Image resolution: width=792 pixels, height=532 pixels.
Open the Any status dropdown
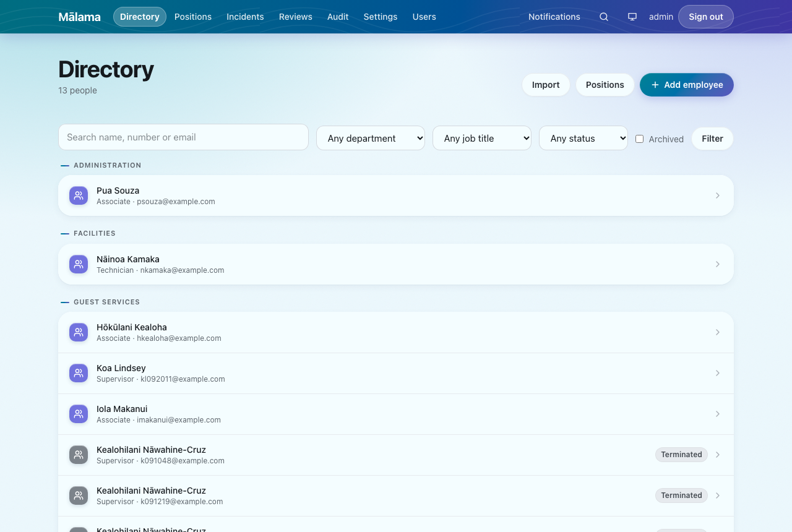[x=583, y=138]
